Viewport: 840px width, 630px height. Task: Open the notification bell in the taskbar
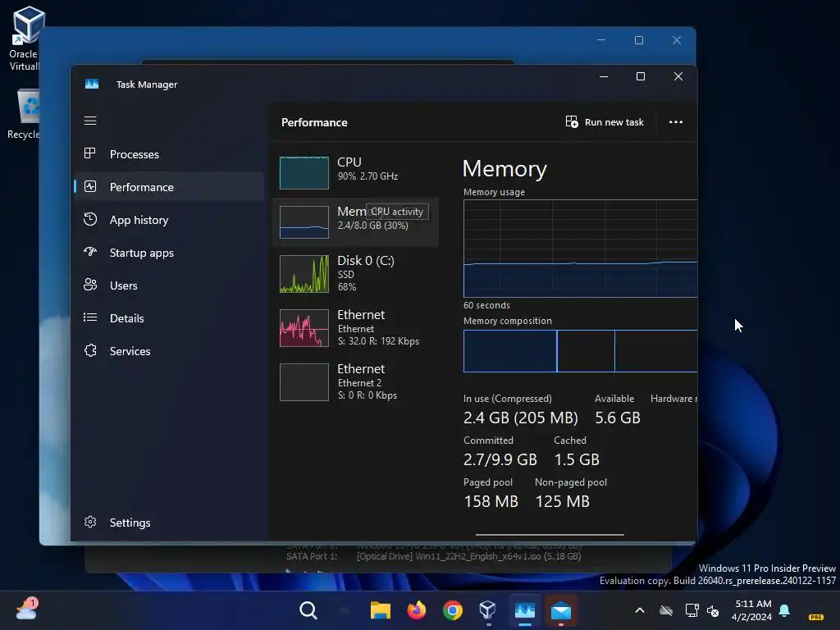tap(784, 610)
